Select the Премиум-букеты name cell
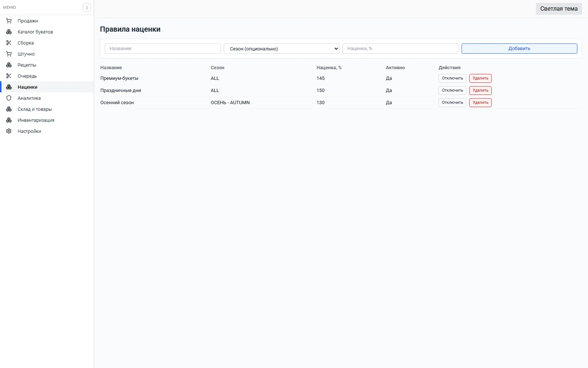The image size is (588, 368). pyautogui.click(x=119, y=78)
